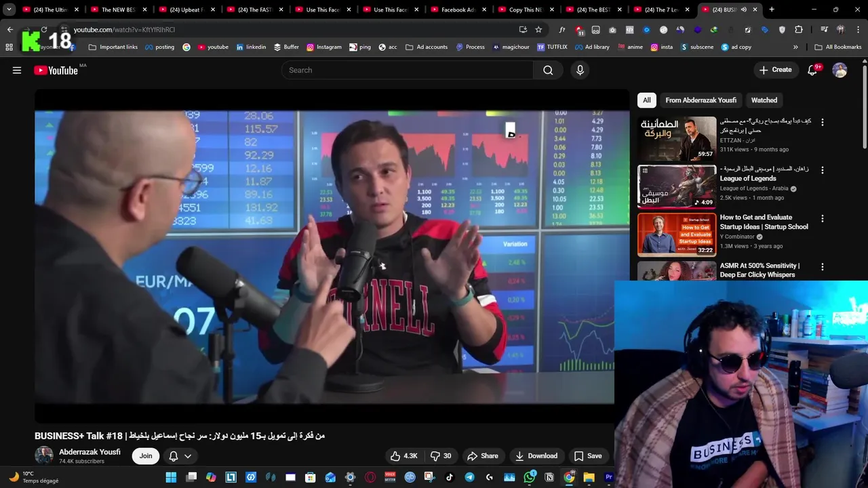Open the YouTube notifications bell

click(812, 70)
